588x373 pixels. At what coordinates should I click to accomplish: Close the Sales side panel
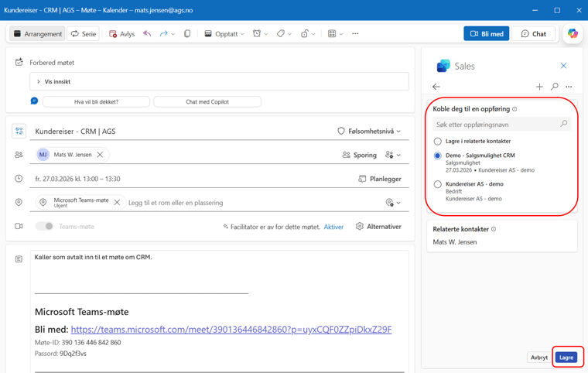coord(563,66)
